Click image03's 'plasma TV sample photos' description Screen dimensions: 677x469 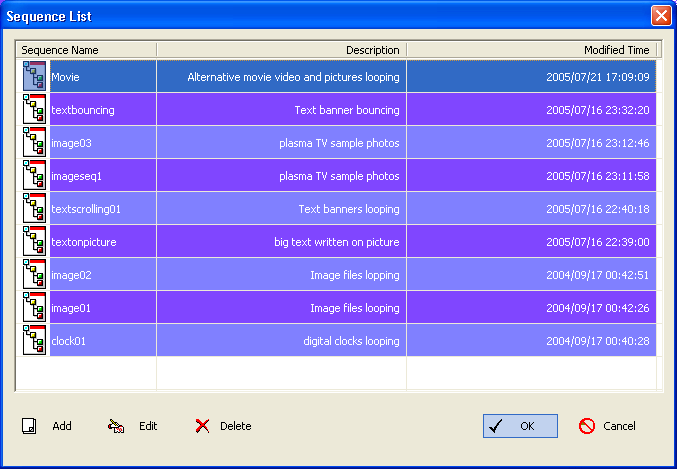339,143
